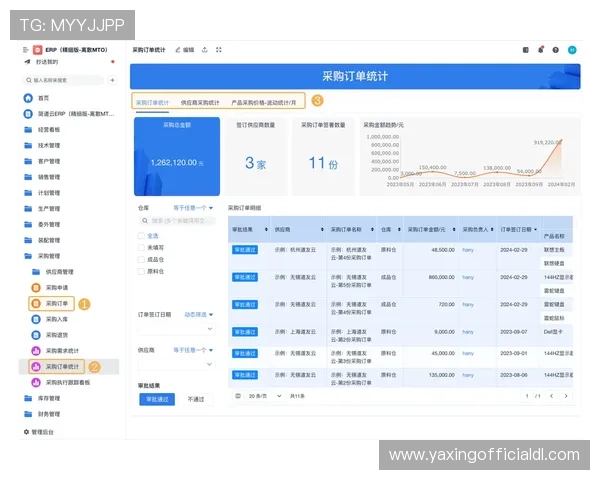The height and width of the screenshot is (480, 600).
Task: Open 订单签订日期 动态筛选 dropdown
Action: click(199, 315)
